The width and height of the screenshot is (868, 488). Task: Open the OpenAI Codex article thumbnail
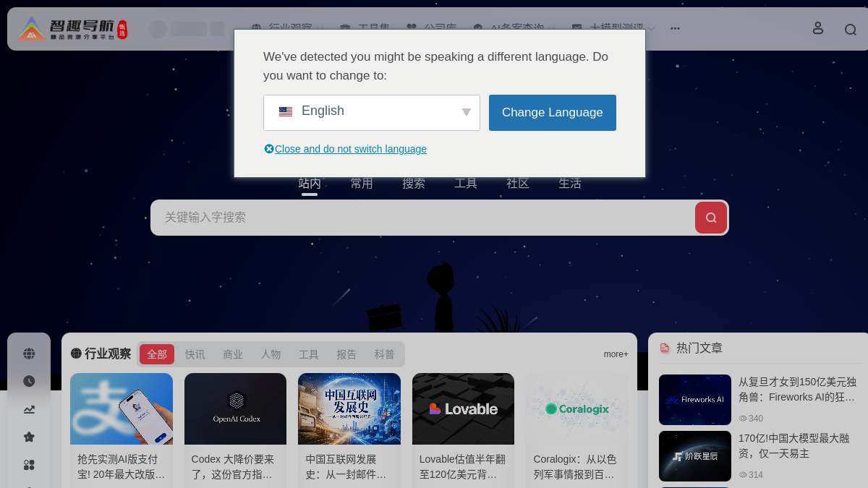(x=235, y=408)
